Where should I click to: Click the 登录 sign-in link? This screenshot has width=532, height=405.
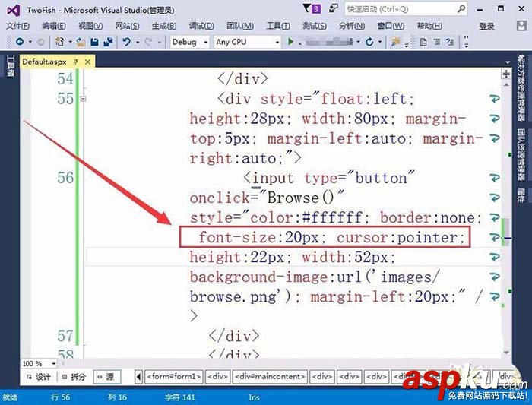click(x=486, y=26)
